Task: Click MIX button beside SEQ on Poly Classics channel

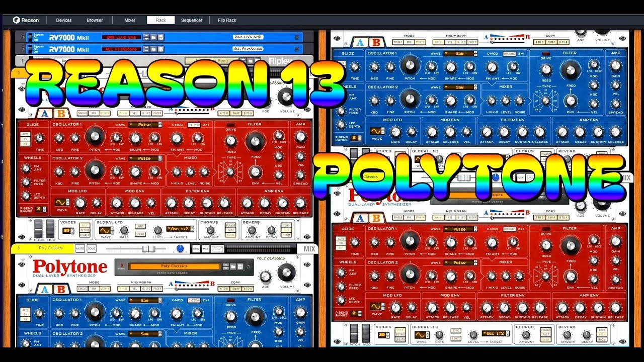Action: point(205,248)
